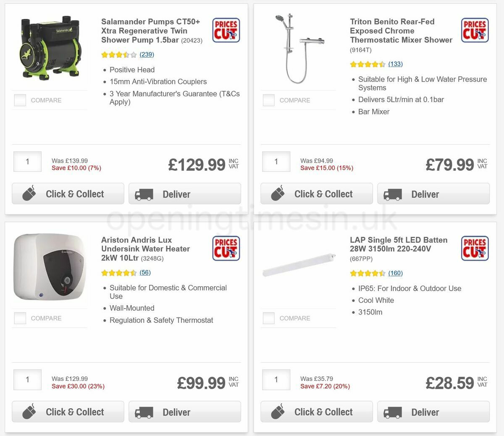504x436 pixels.
Task: Tick the Compare checkbox for Salamander pump
Action: point(20,100)
